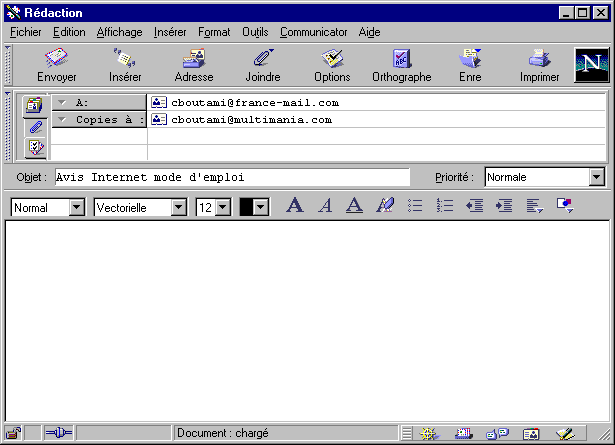615x445 pixels.
Task: Run the Orthographe spell check
Action: coord(402,58)
